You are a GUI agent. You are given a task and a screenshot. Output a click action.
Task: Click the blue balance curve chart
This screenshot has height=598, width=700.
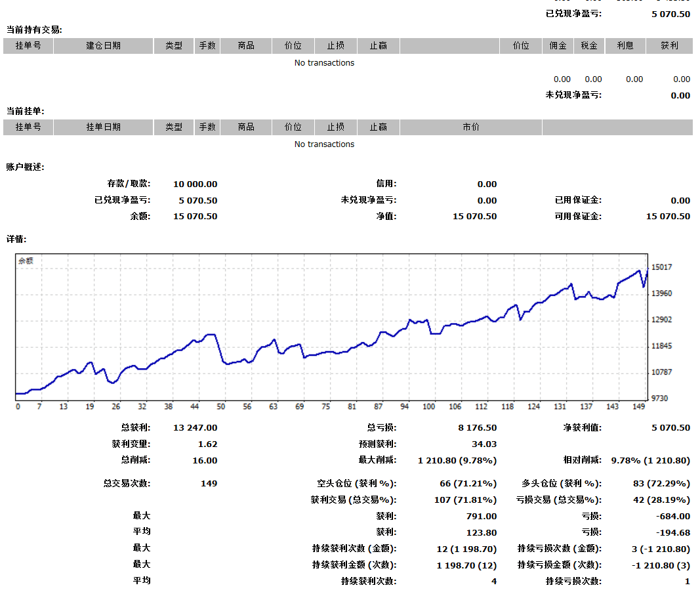pyautogui.click(x=332, y=327)
